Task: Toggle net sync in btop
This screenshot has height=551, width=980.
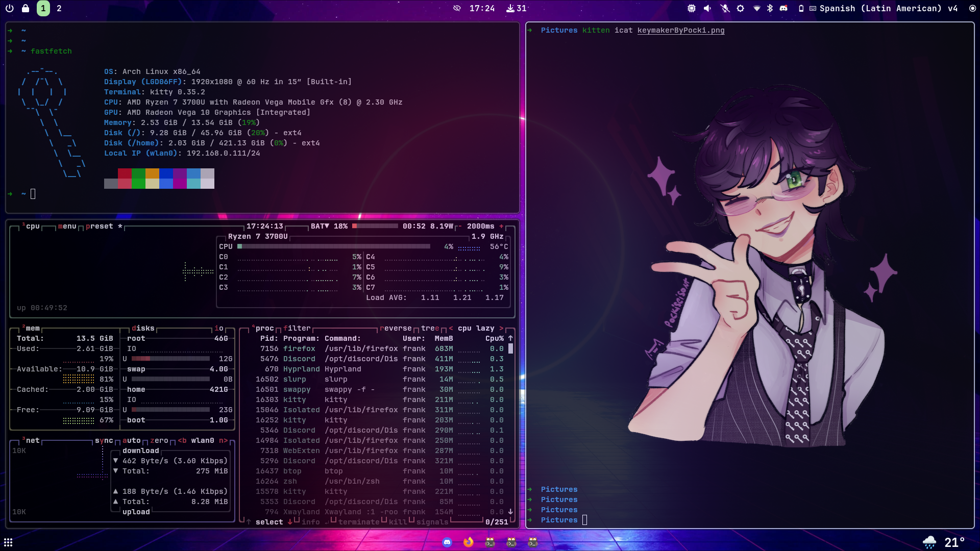Action: (104, 440)
